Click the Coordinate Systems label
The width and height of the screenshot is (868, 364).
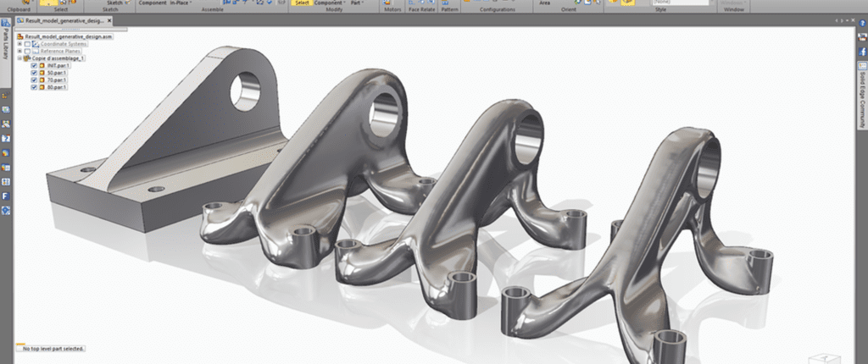pyautogui.click(x=64, y=44)
